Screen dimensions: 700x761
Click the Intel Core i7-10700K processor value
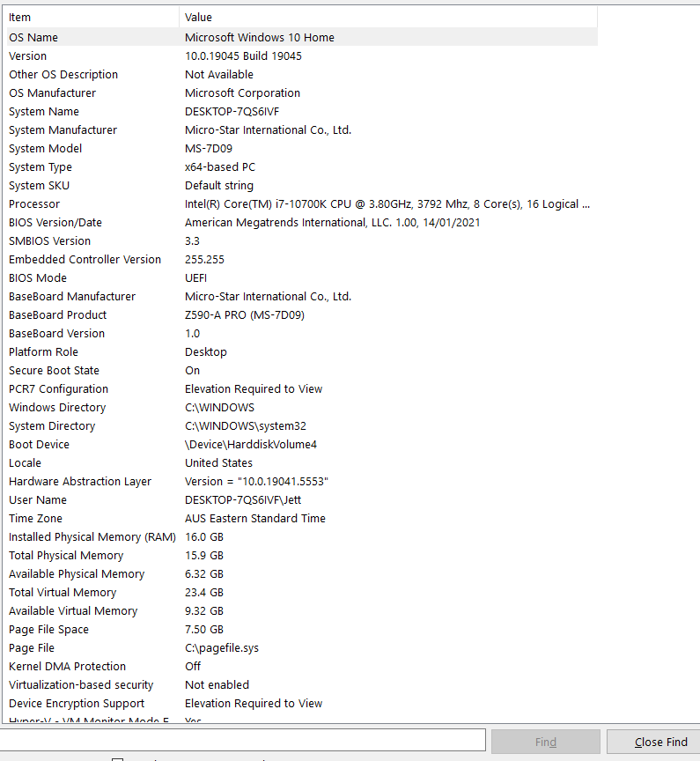(387, 203)
